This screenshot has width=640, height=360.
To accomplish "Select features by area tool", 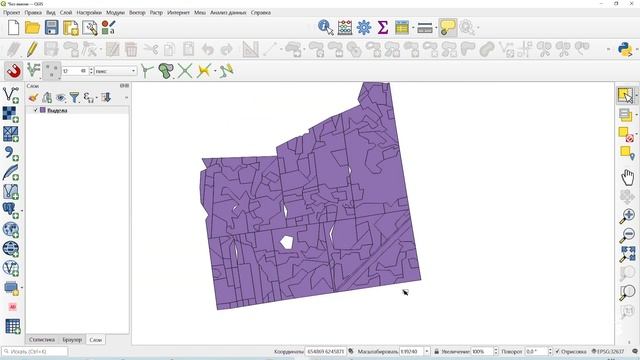I will [x=625, y=95].
